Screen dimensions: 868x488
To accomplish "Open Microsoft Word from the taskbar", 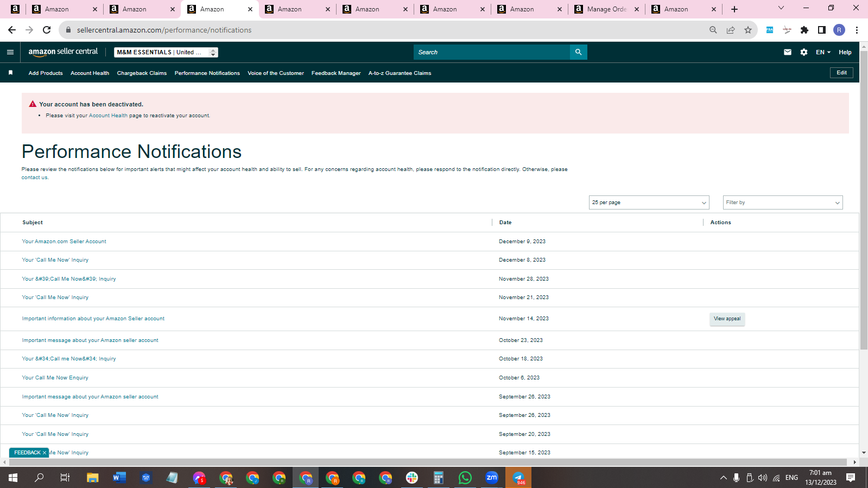I will 119,478.
